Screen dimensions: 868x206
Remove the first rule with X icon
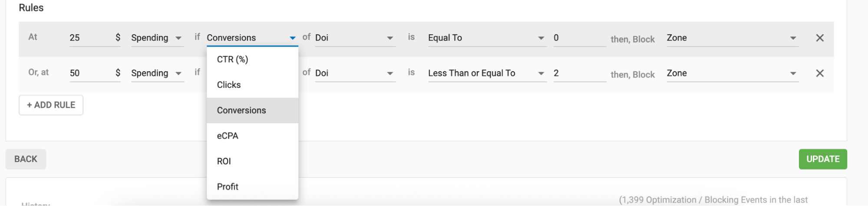tap(819, 38)
